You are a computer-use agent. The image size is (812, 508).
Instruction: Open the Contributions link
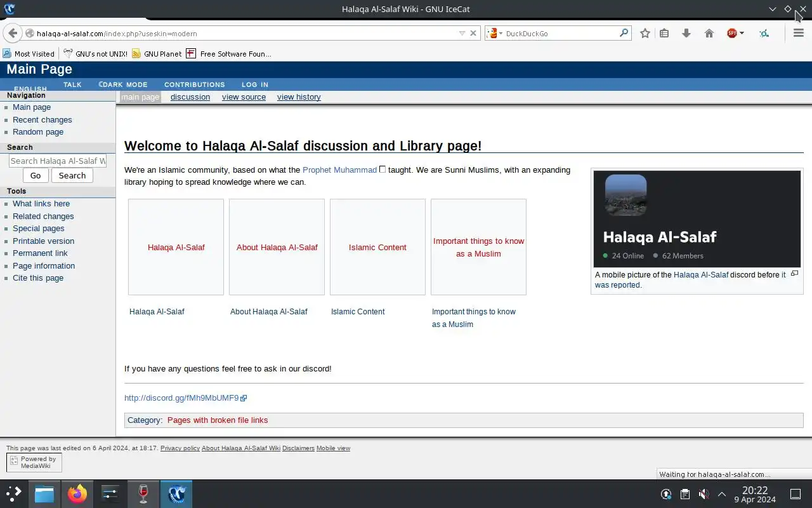pyautogui.click(x=194, y=84)
